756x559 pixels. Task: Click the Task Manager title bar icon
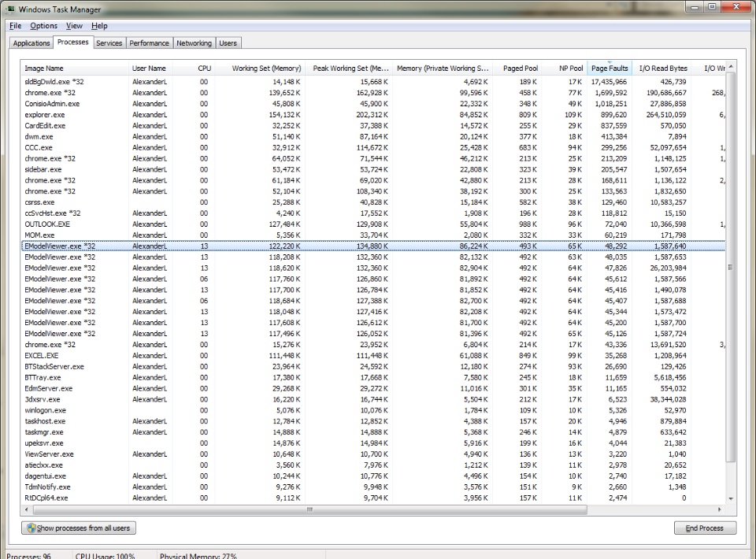tap(10, 9)
